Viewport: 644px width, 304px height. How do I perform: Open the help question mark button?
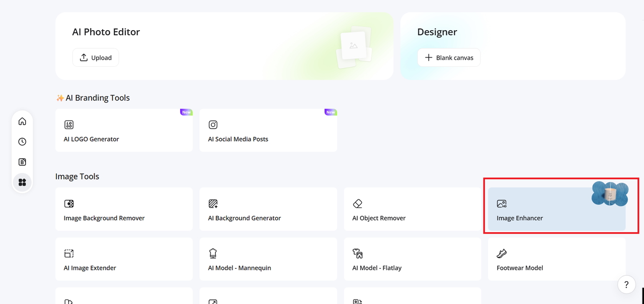click(626, 284)
